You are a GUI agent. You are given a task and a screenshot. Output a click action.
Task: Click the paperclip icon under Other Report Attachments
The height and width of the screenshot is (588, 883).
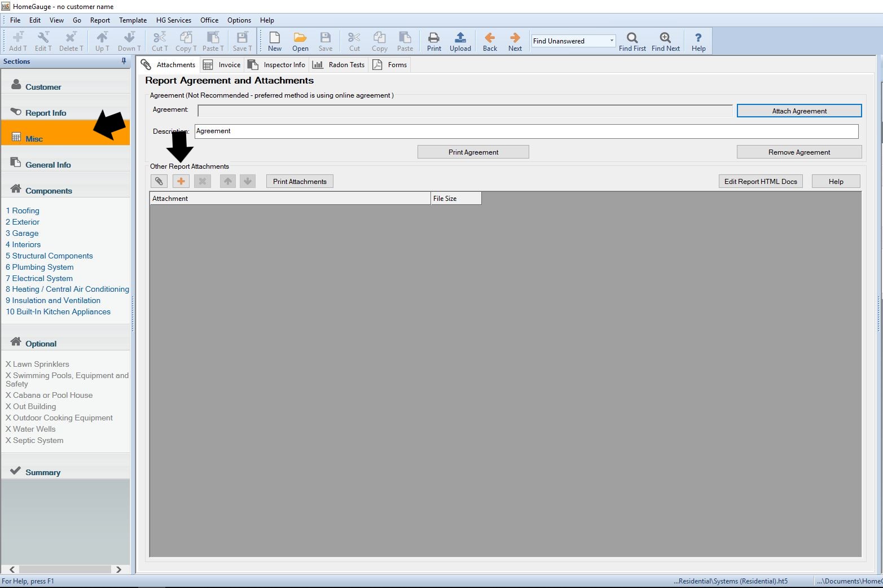pos(159,181)
